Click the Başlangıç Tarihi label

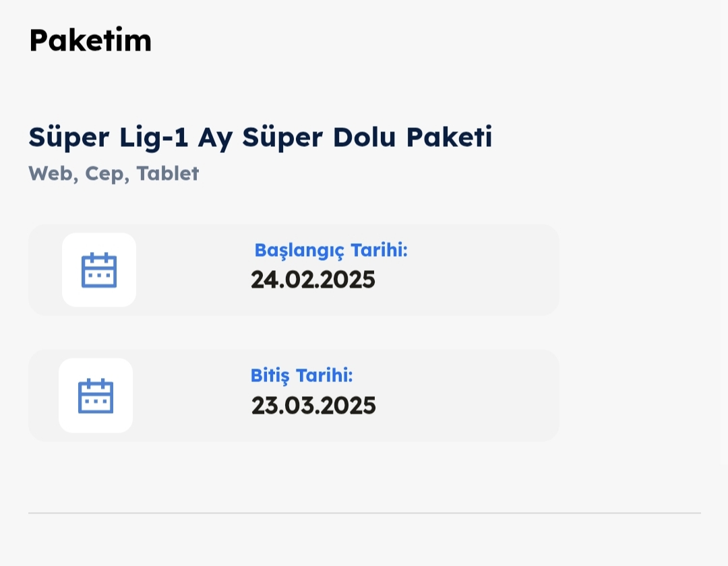[331, 251]
